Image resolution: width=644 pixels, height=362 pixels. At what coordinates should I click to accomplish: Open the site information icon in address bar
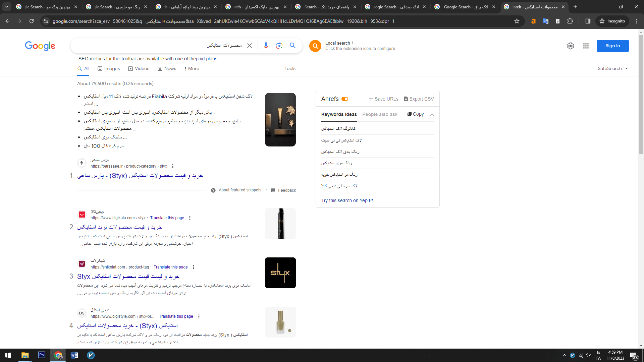46,21
